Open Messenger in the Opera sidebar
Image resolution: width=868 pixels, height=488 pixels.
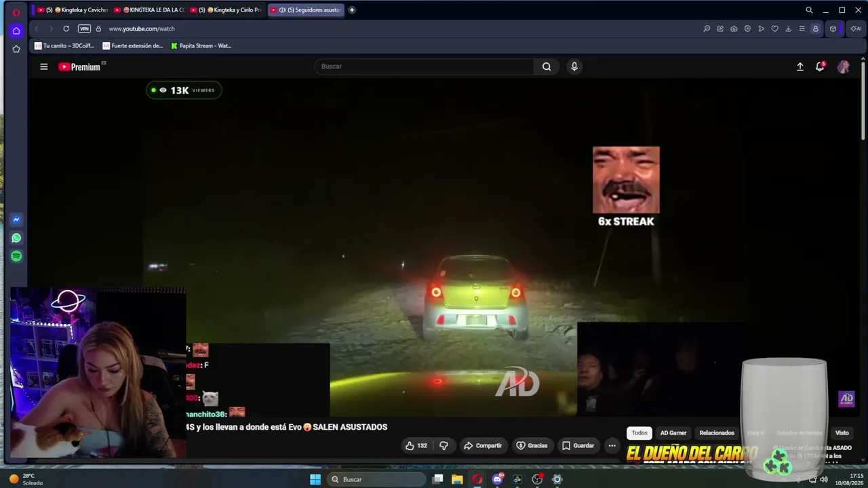[x=16, y=220]
